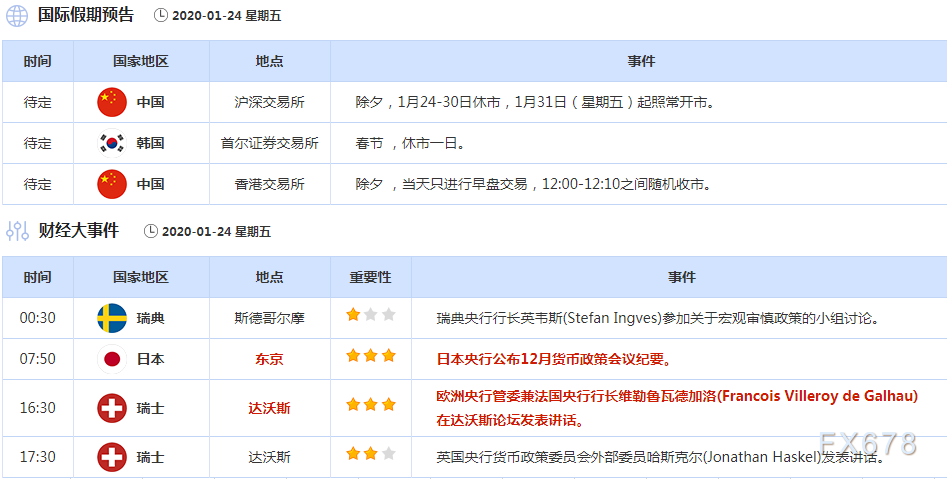The height and width of the screenshot is (479, 947).
Task: Click the clock icon next to 财经大事件 date
Action: point(150,231)
